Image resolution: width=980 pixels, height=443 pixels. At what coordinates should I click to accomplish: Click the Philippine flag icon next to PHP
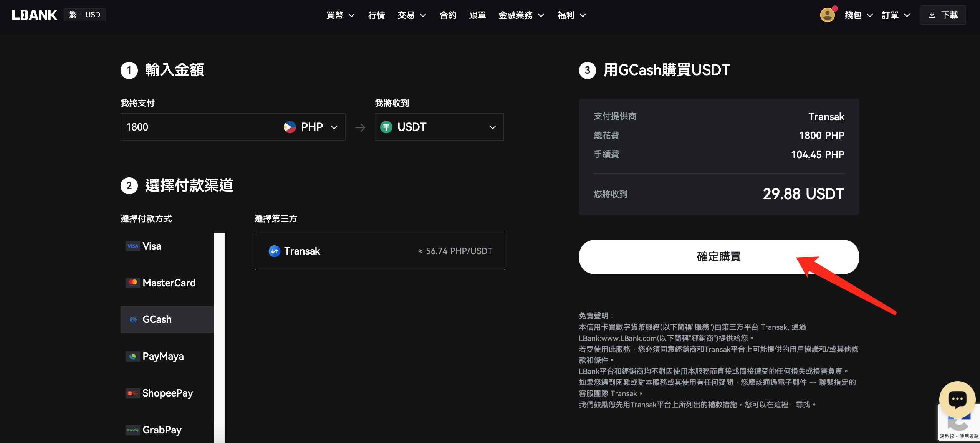[290, 127]
